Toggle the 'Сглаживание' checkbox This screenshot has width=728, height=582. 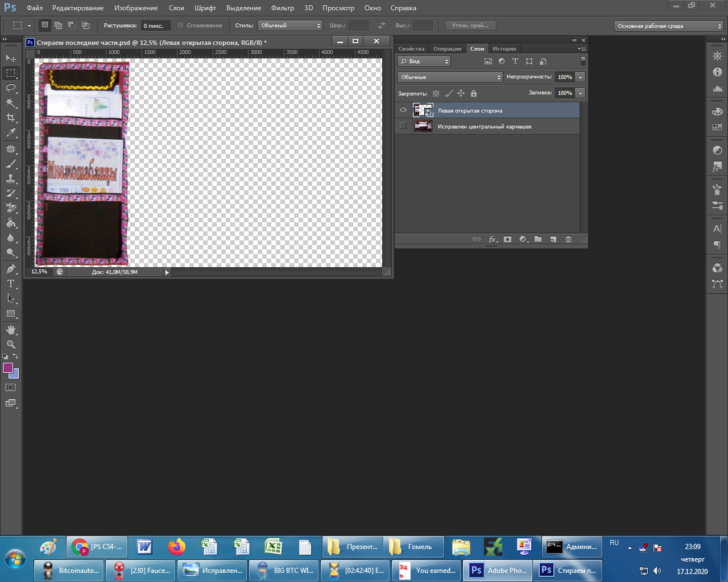(180, 26)
